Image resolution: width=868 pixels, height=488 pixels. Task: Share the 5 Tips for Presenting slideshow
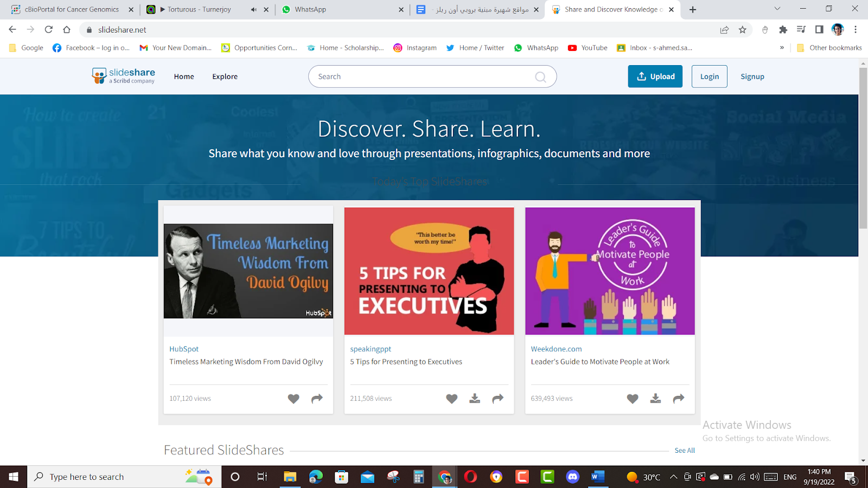[497, 399]
